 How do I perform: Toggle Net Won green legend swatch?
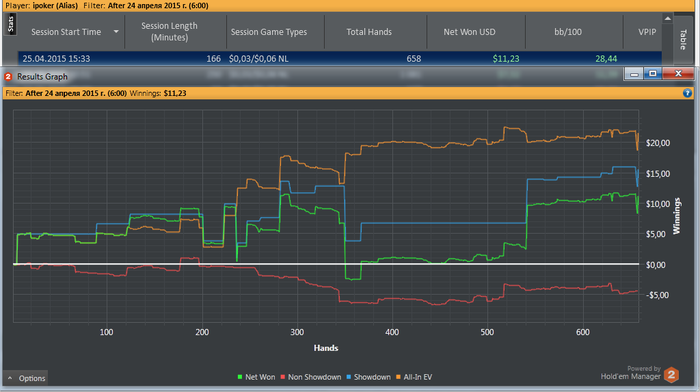240,377
